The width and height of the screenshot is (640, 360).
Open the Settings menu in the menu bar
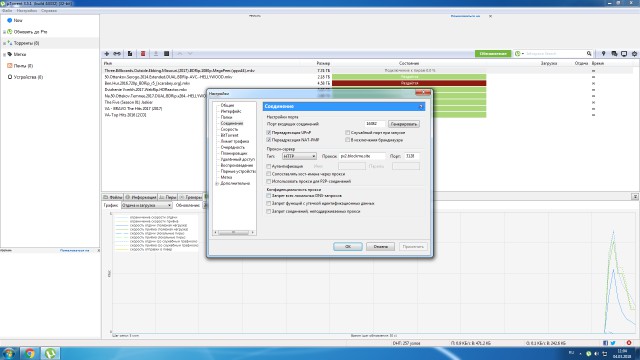pos(27,11)
